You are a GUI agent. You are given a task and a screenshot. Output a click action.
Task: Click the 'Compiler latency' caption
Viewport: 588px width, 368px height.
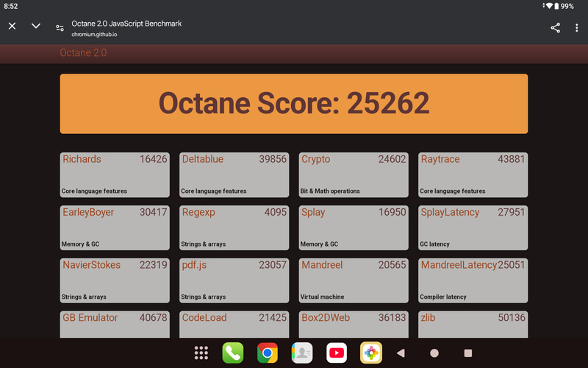tap(443, 297)
